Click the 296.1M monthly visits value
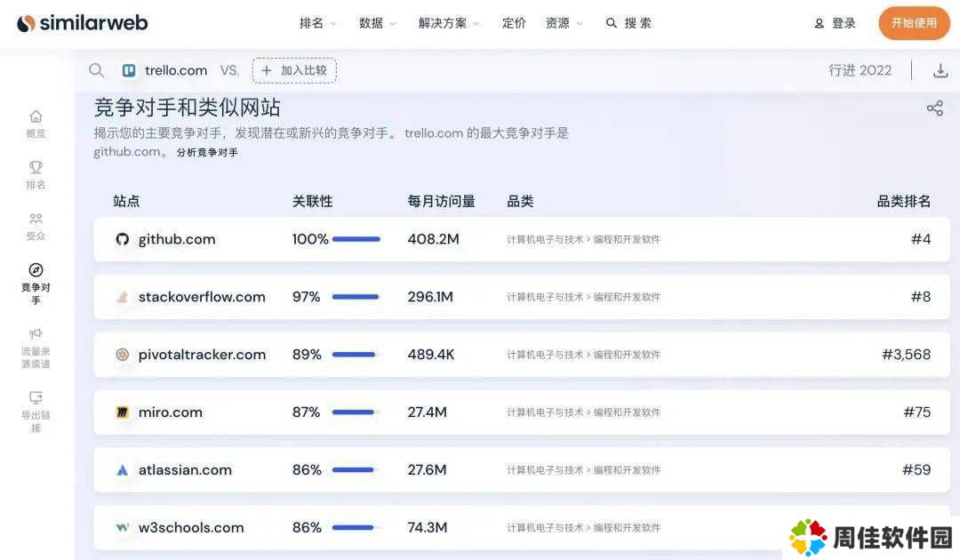The width and height of the screenshot is (960, 560). pos(430,297)
